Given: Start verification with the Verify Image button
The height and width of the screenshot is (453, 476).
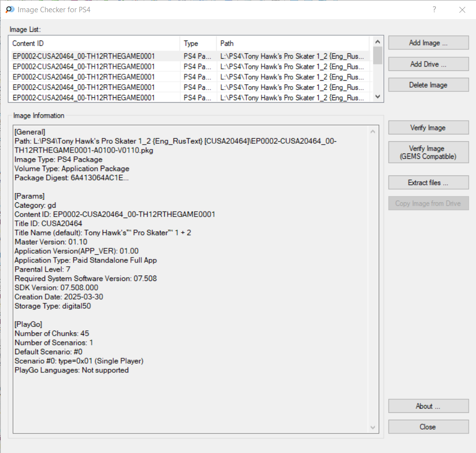Looking at the screenshot, I should [428, 128].
